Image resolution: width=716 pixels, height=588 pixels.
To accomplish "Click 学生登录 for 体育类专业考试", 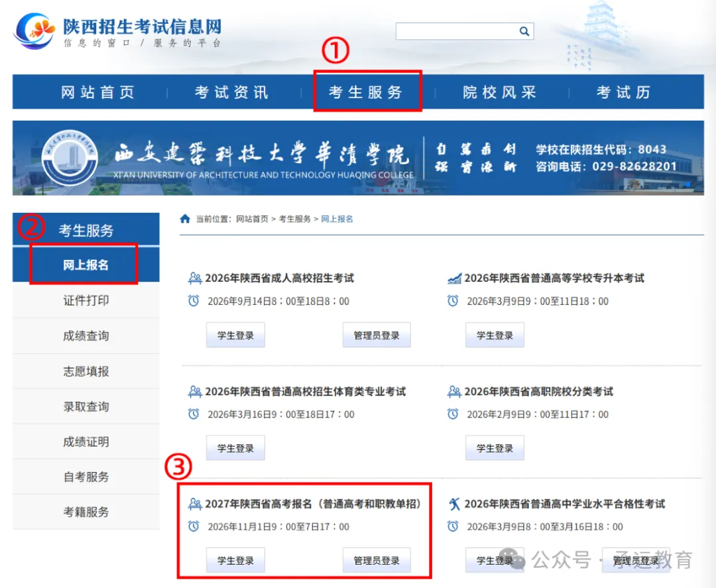I will (235, 448).
